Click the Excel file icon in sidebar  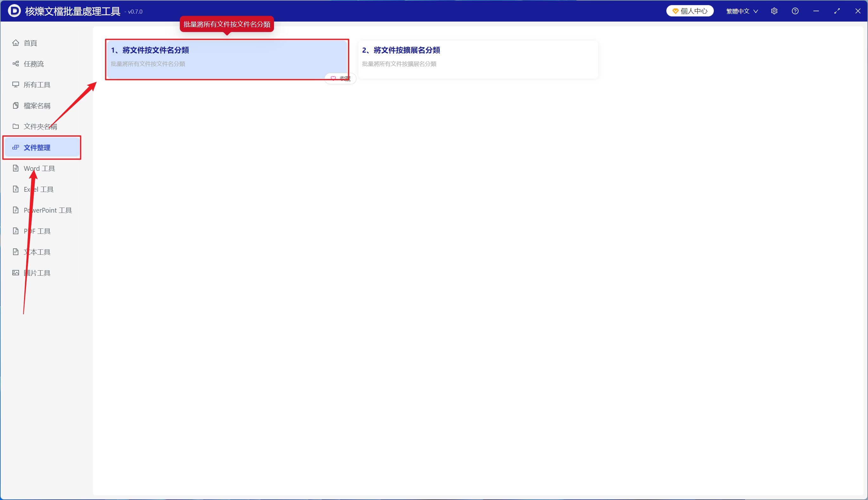coord(16,189)
